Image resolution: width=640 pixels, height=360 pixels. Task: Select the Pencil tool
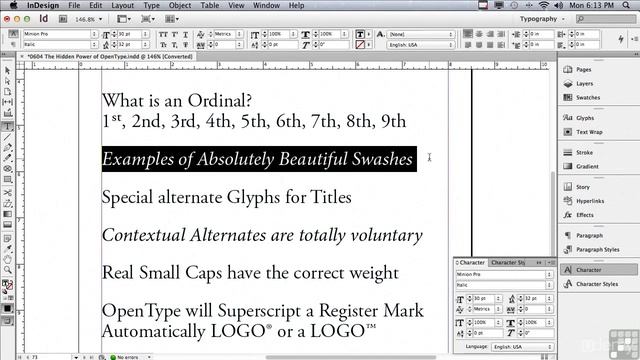[7, 158]
